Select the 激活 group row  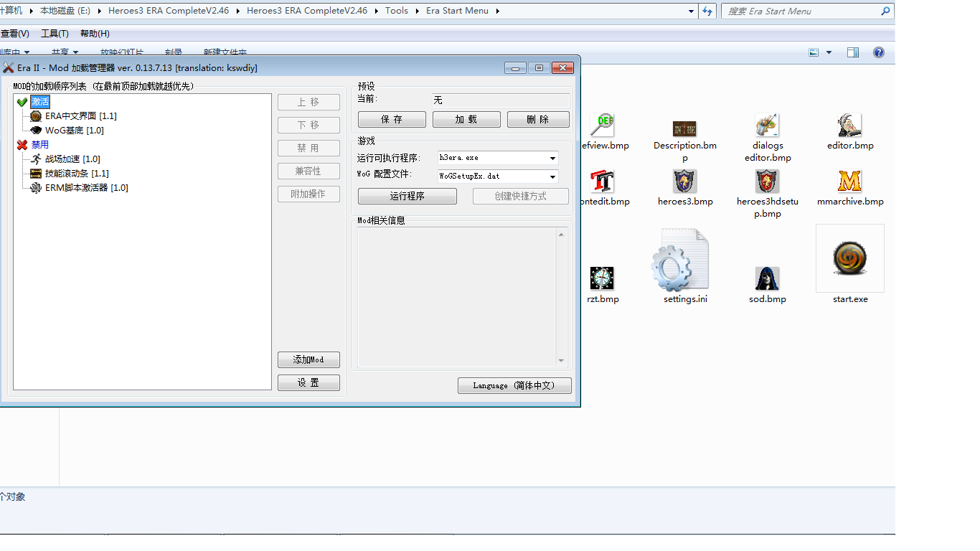point(40,102)
